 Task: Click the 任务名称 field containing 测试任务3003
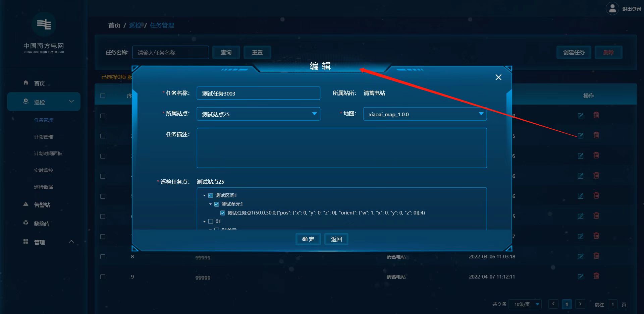258,93
